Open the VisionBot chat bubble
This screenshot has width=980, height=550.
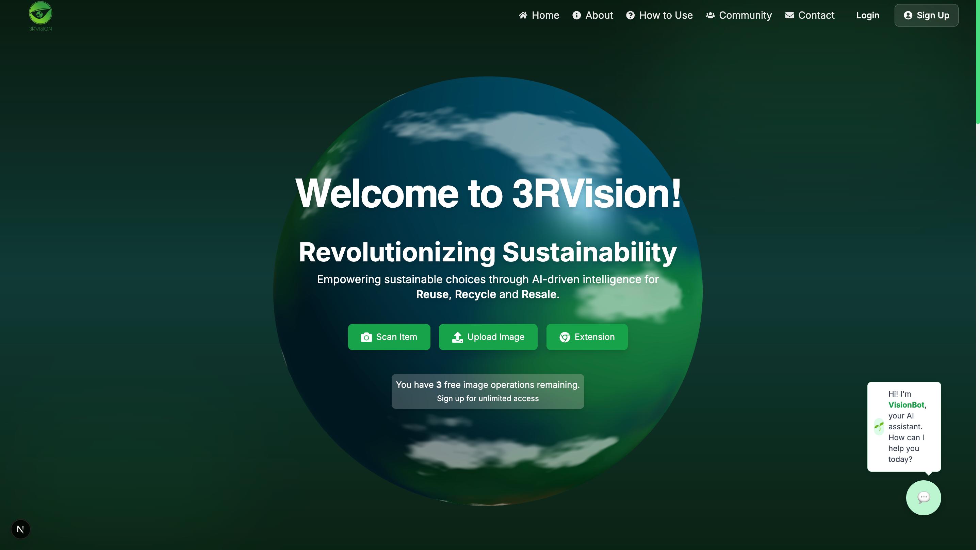point(923,498)
